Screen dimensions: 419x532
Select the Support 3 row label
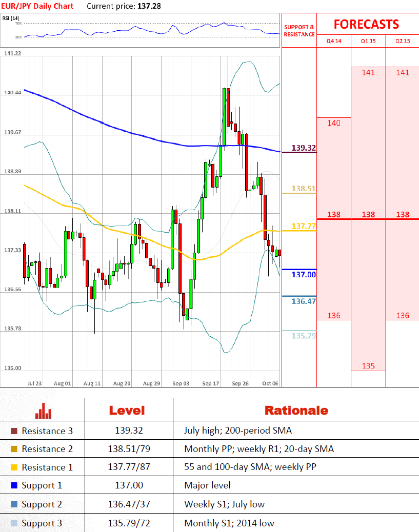click(42, 523)
